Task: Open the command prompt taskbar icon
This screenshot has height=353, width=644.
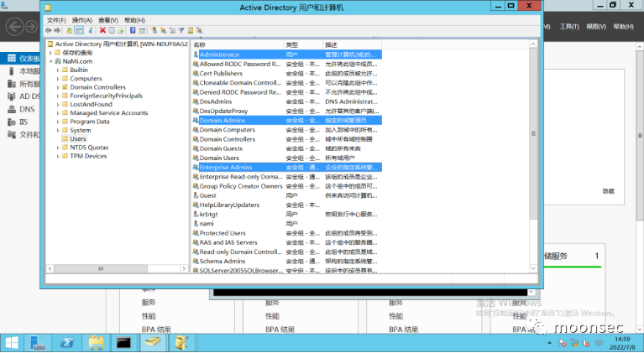Action: coord(123,343)
